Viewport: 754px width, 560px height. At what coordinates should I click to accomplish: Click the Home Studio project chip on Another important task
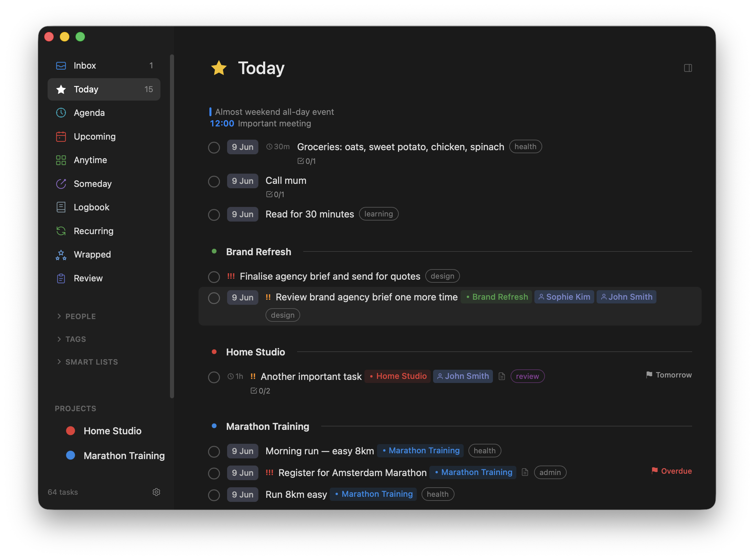coord(398,376)
